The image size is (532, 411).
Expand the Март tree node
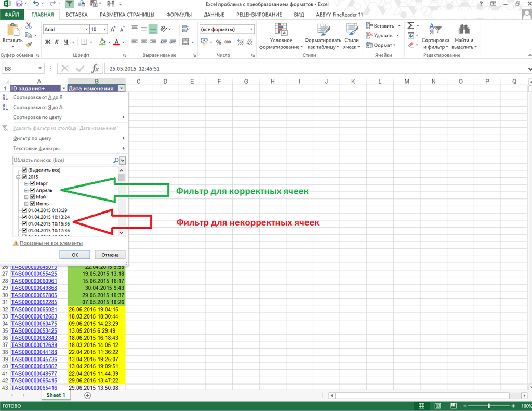(x=26, y=183)
